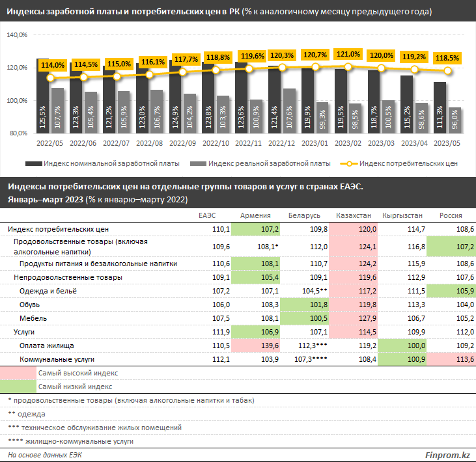476x462 pixels.
Task: Select the 'Коммунальные услуги' row label
Action: click(57, 359)
